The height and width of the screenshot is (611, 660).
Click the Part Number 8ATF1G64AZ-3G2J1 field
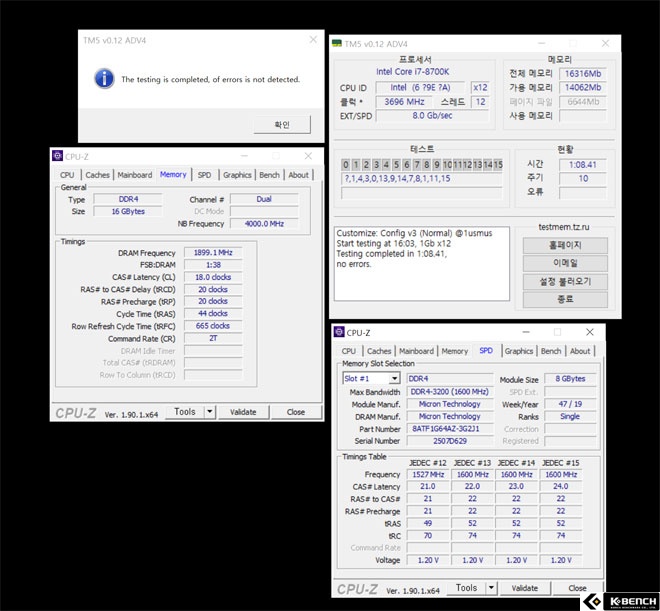(x=450, y=428)
